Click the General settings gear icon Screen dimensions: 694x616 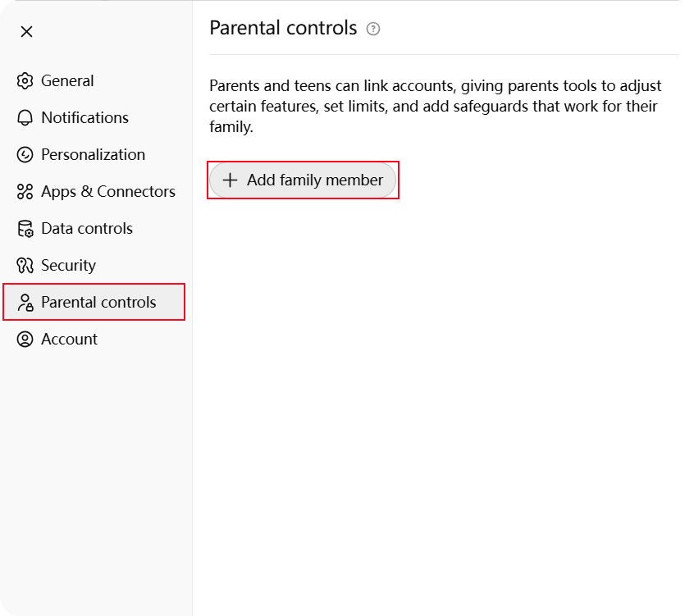[x=25, y=80]
